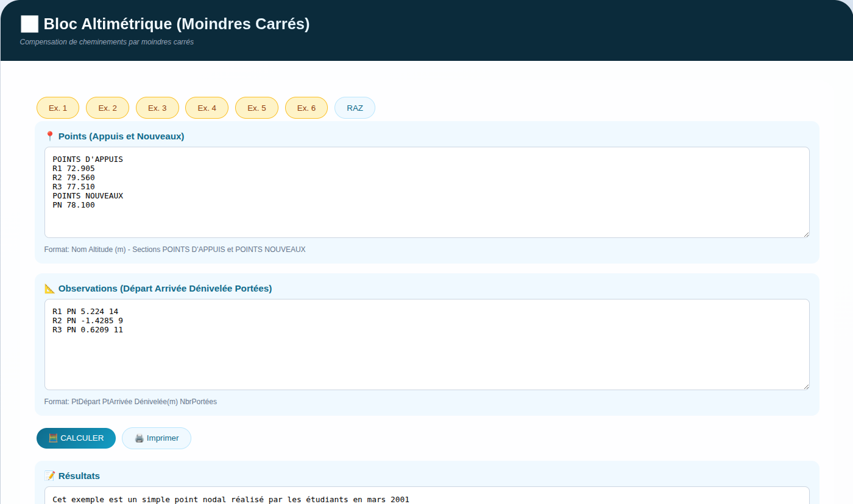This screenshot has width=853, height=504.
Task: Click the printer icon in Imprimer button
Action: point(139,438)
